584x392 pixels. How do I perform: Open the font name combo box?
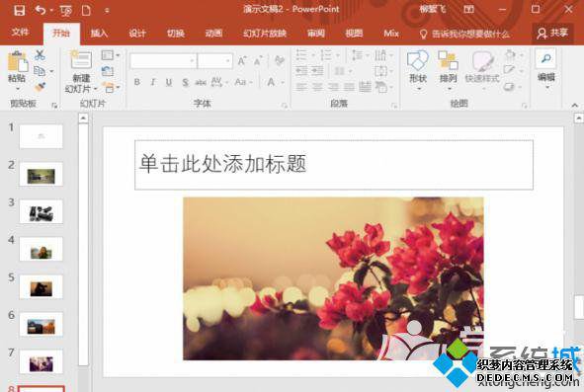163,60
